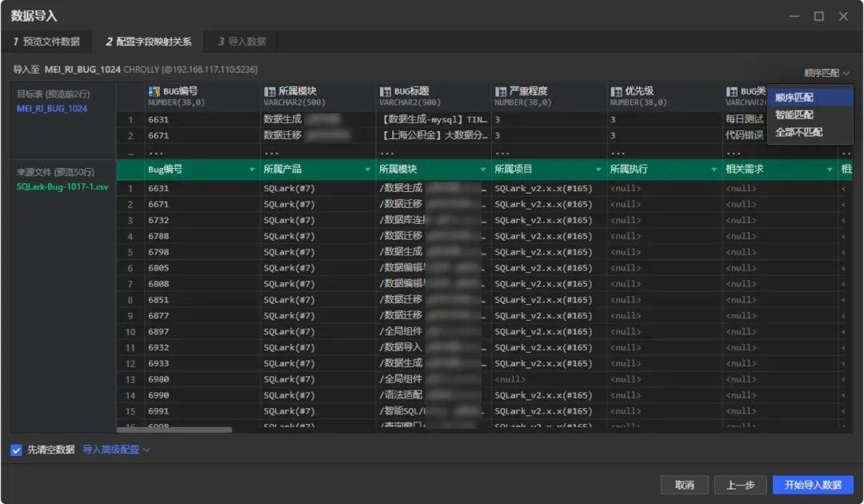Click target preview cell 6671
The height and width of the screenshot is (504, 864).
[x=202, y=135]
